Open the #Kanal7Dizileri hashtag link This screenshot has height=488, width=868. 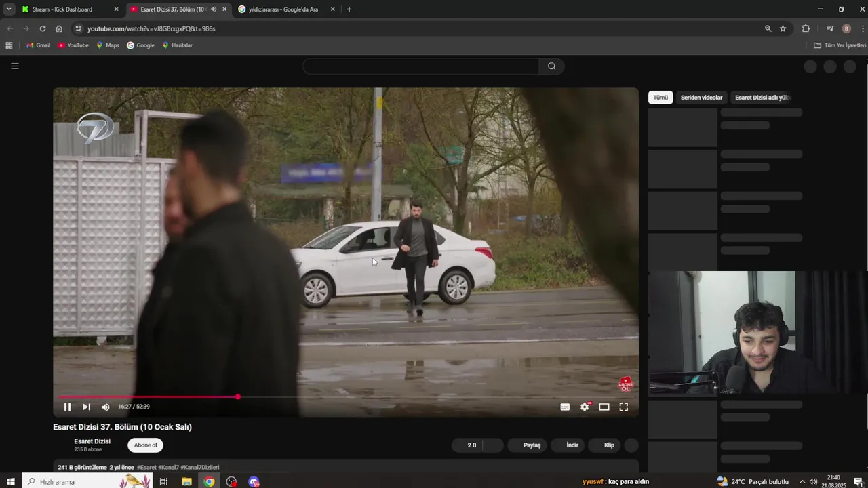click(x=200, y=468)
